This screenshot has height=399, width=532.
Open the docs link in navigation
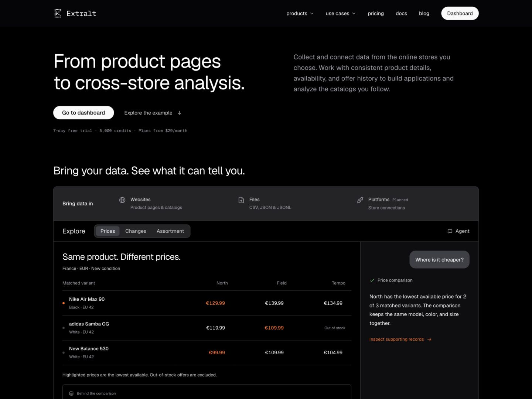pos(401,13)
